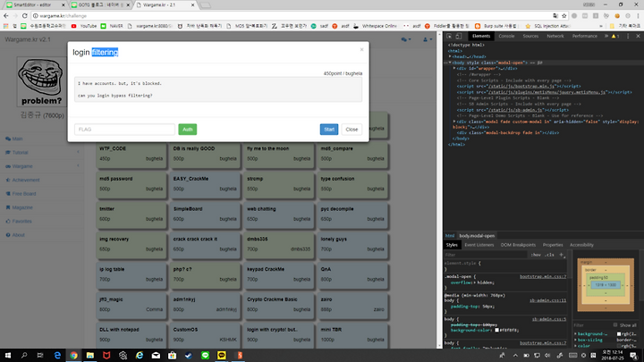The image size is (644, 362).
Task: Open SQL Injection bookmark
Action: pyautogui.click(x=547, y=26)
